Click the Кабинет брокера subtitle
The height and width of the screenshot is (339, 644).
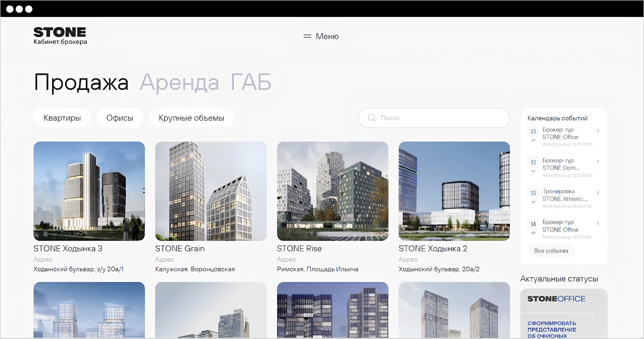tap(60, 42)
